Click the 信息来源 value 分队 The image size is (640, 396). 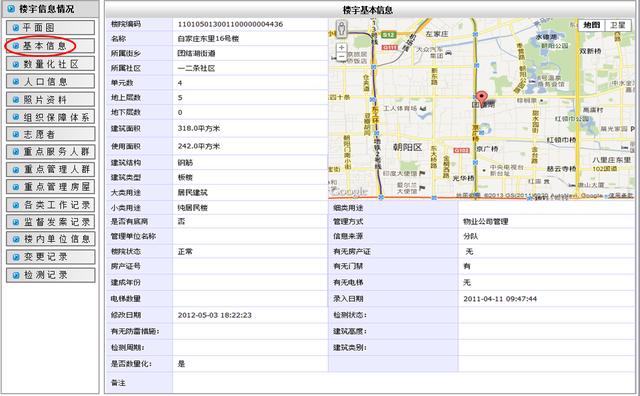point(470,236)
